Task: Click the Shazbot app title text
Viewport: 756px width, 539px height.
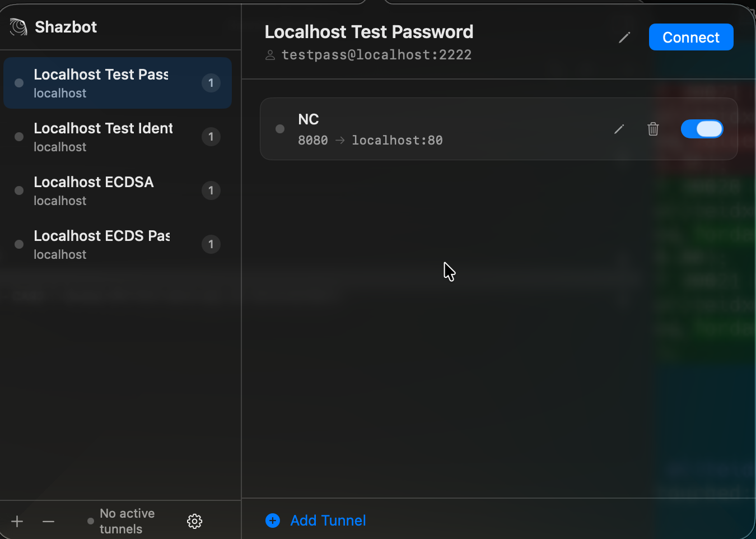Action: click(x=66, y=27)
